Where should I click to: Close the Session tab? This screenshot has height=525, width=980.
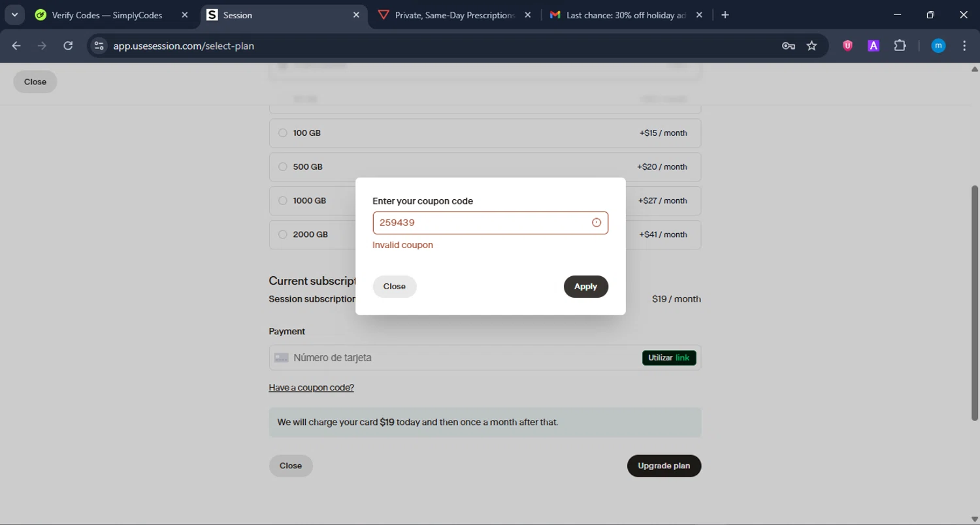click(356, 15)
